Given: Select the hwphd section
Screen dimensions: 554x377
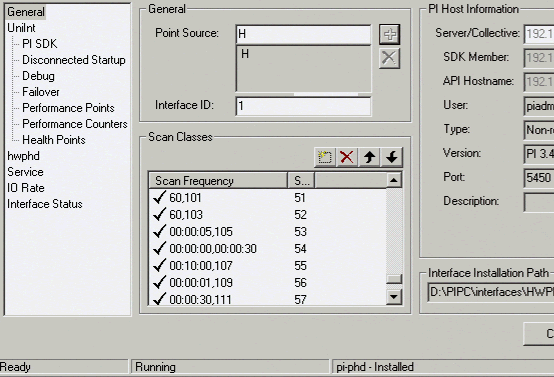Looking at the screenshot, I should click(x=23, y=156).
